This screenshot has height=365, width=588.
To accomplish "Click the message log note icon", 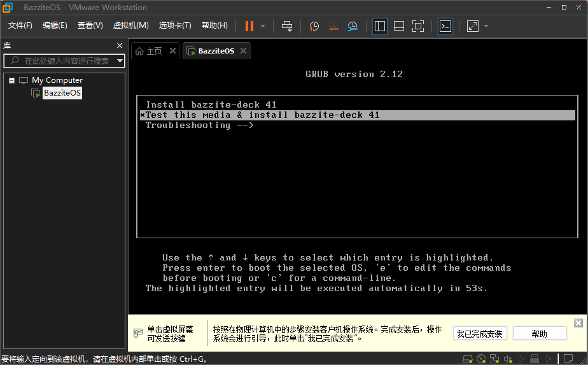I will (568, 359).
